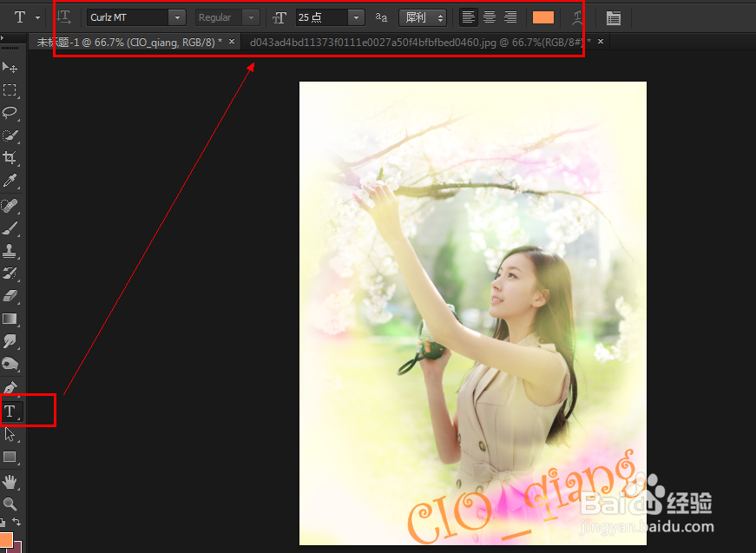
Task: Close the d043ad4bd...jpg document tab
Action: click(601, 42)
